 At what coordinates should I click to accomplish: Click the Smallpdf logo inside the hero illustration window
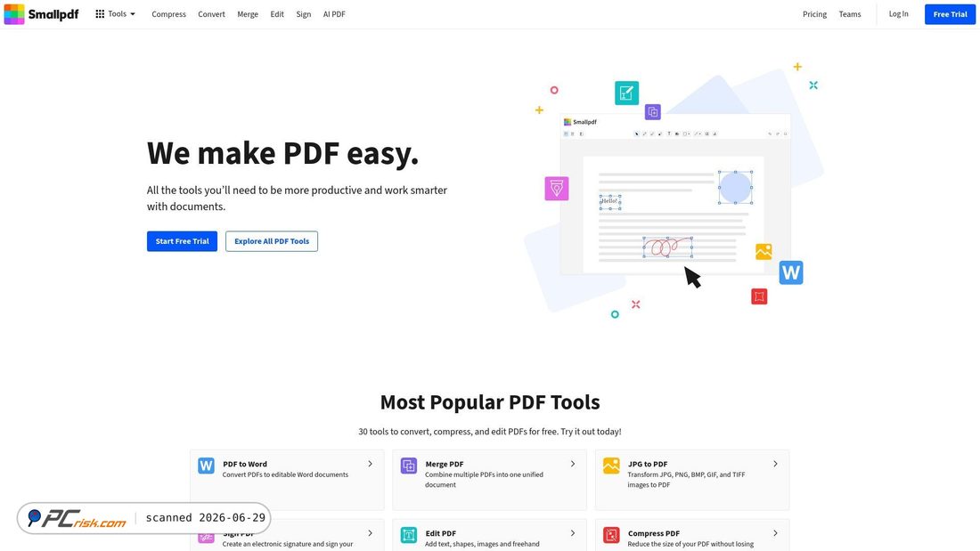(580, 122)
